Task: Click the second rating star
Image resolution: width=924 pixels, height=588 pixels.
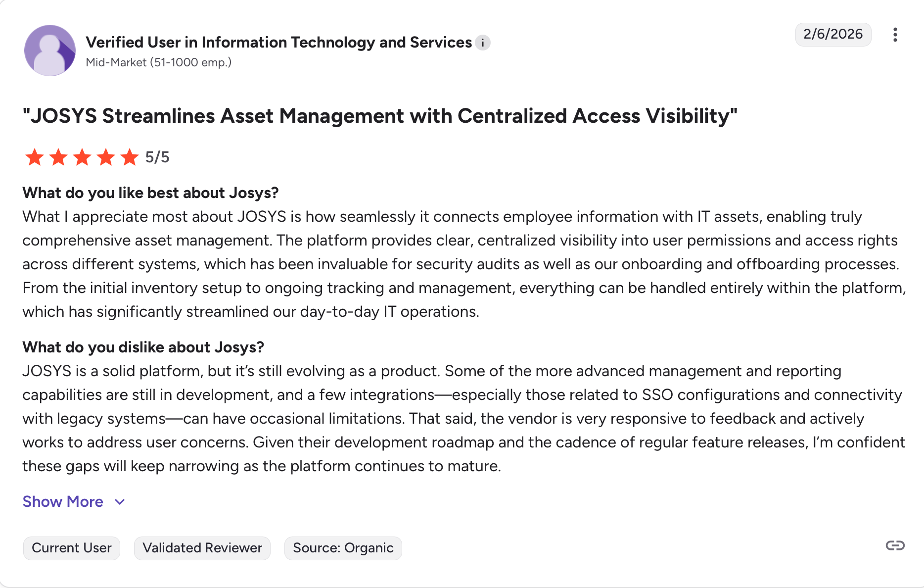Action: (x=58, y=157)
